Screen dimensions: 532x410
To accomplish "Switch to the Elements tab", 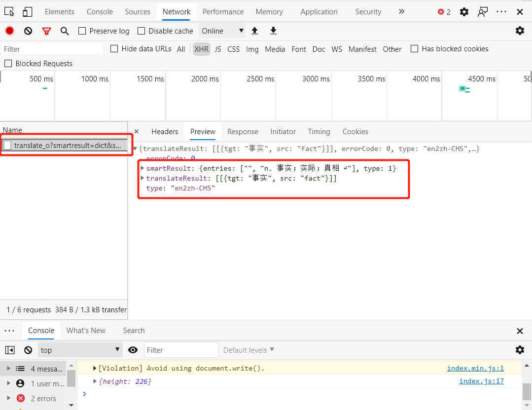I will [59, 12].
